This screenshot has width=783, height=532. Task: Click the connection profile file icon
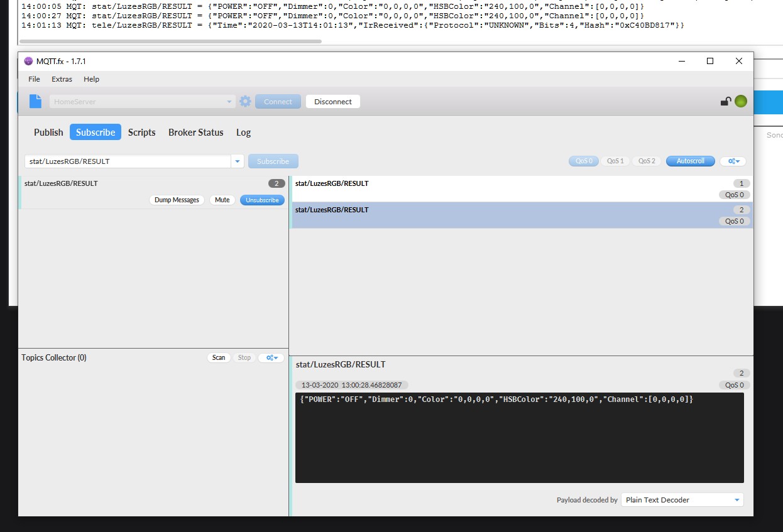(x=36, y=101)
